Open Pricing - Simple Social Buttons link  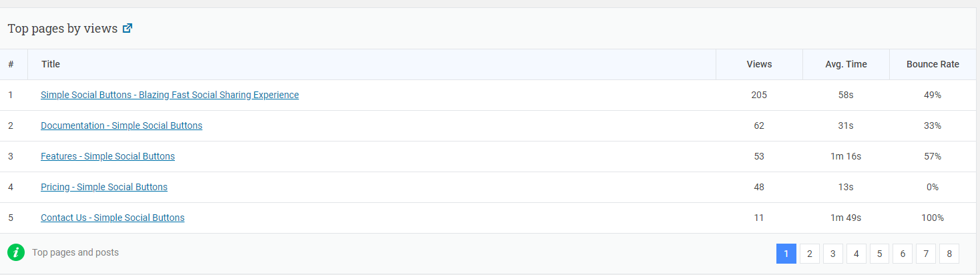[104, 187]
